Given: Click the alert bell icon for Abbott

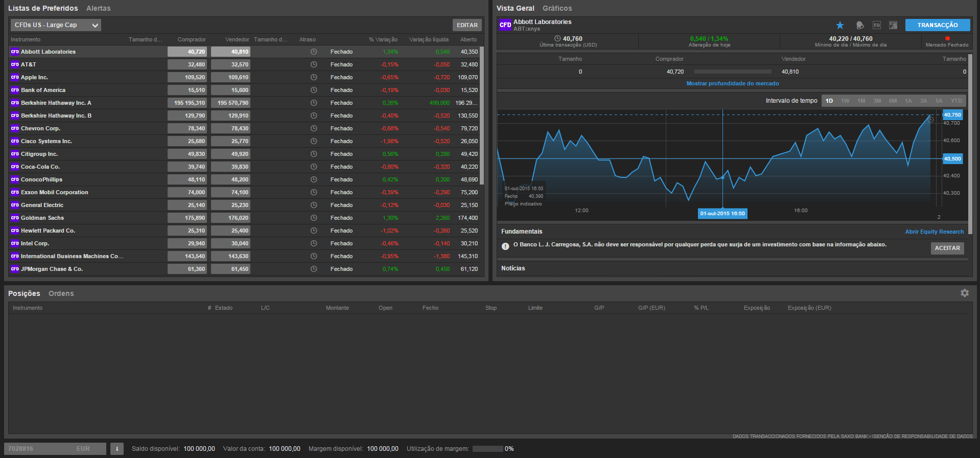Looking at the screenshot, I should pyautogui.click(x=860, y=25).
